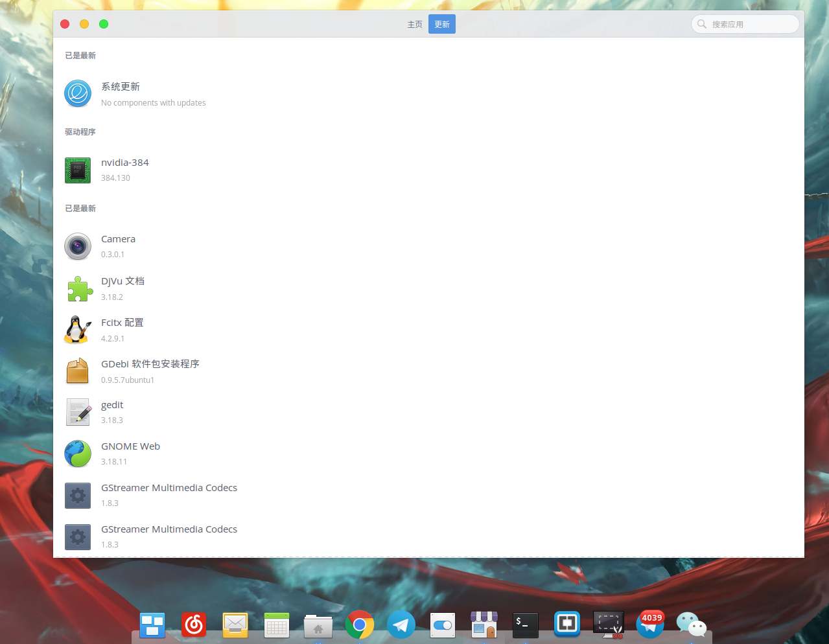This screenshot has width=829, height=644.
Task: Select the GNOME Web globe icon
Action: tap(78, 454)
